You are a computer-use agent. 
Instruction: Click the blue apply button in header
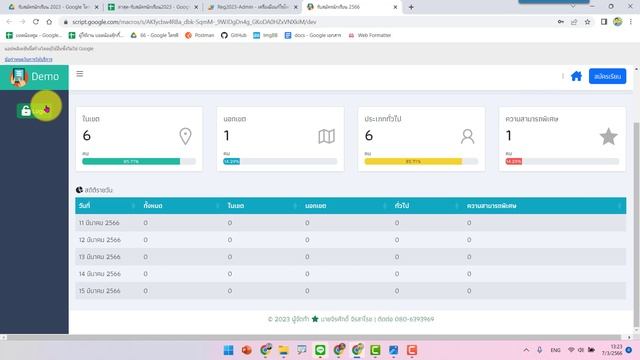tap(607, 76)
